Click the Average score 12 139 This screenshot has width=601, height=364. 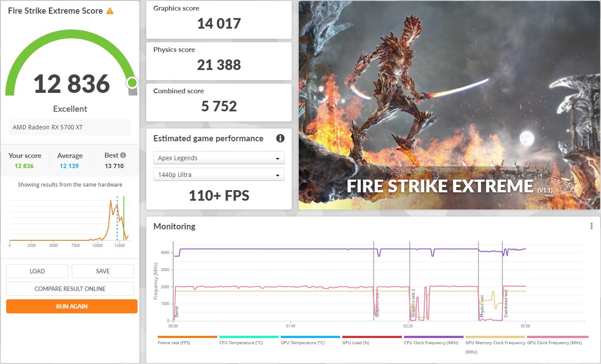coord(70,166)
